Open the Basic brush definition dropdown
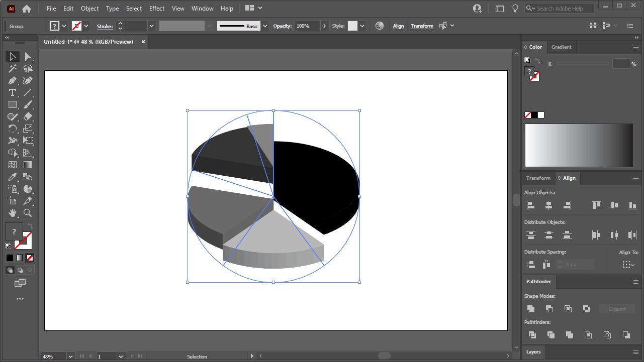The height and width of the screenshot is (362, 644). [x=265, y=26]
